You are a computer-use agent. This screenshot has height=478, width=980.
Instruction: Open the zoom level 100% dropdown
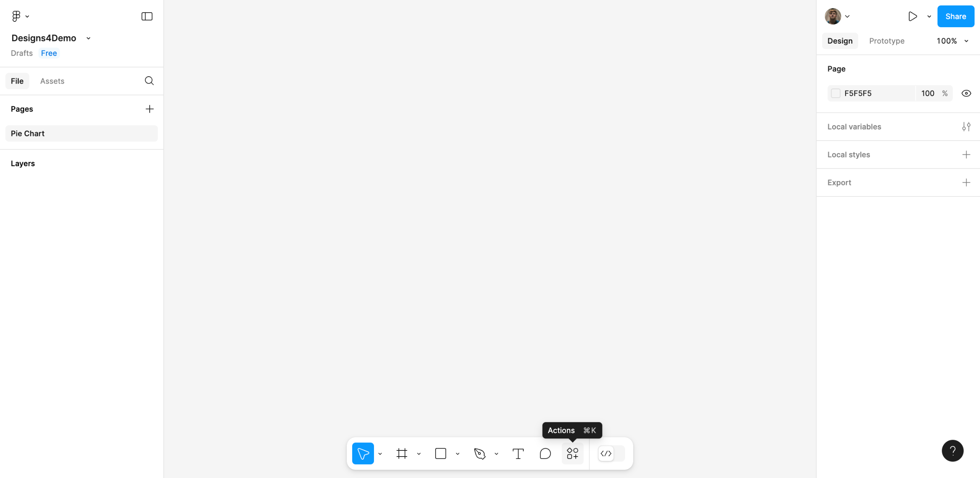click(952, 41)
